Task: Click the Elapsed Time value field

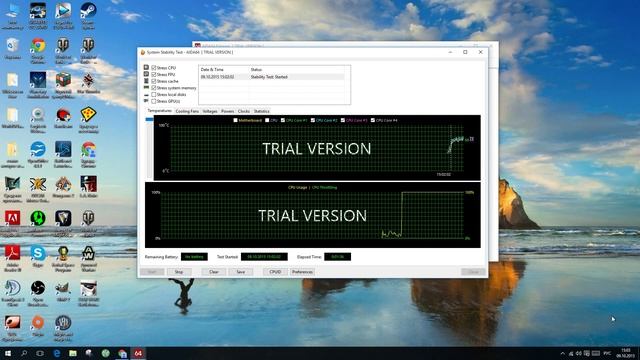Action: click(338, 257)
